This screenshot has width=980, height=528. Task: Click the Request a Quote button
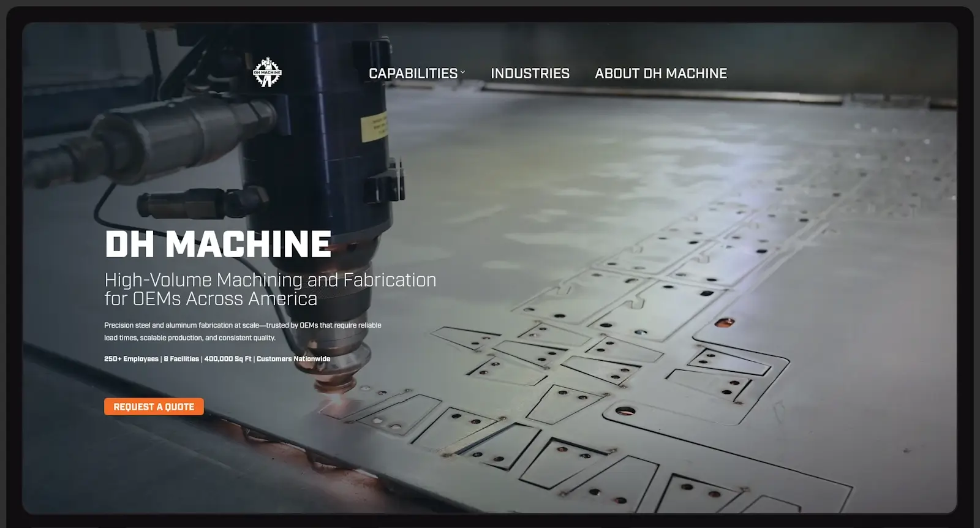pos(154,407)
